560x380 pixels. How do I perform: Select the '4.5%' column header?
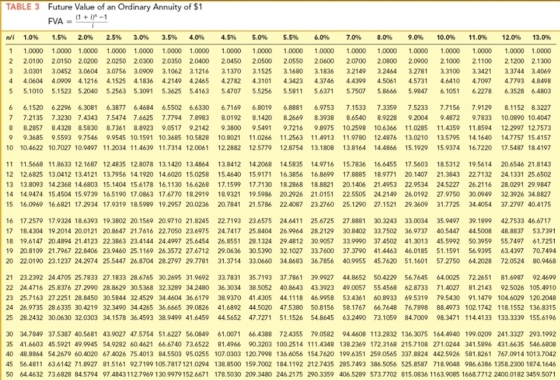click(229, 37)
